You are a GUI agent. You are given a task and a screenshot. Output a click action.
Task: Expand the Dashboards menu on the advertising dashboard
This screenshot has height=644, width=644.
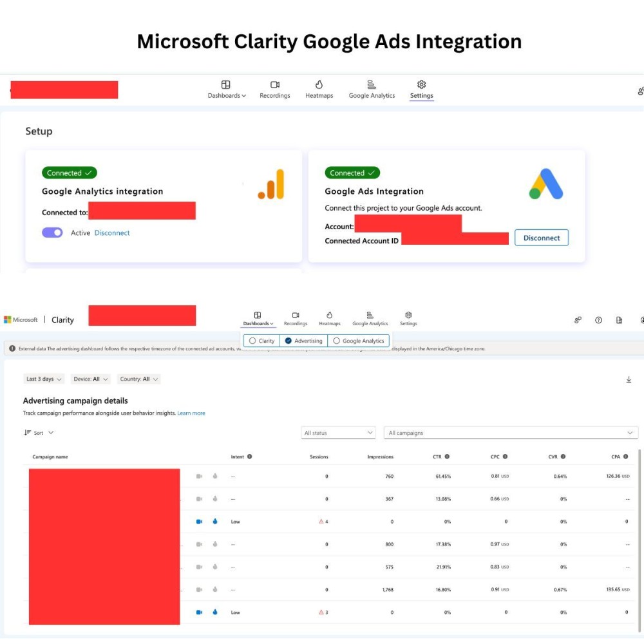pos(258,319)
